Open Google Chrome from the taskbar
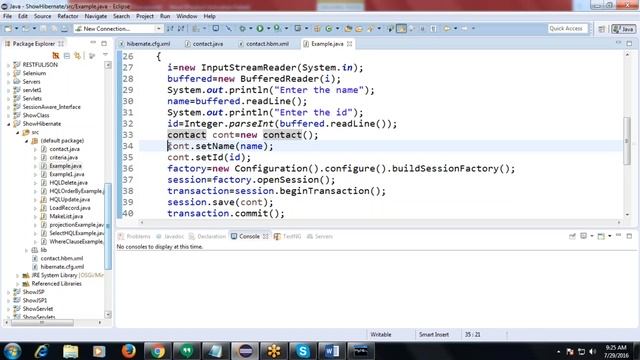Viewport: 640px width, 360px height. 157,351
